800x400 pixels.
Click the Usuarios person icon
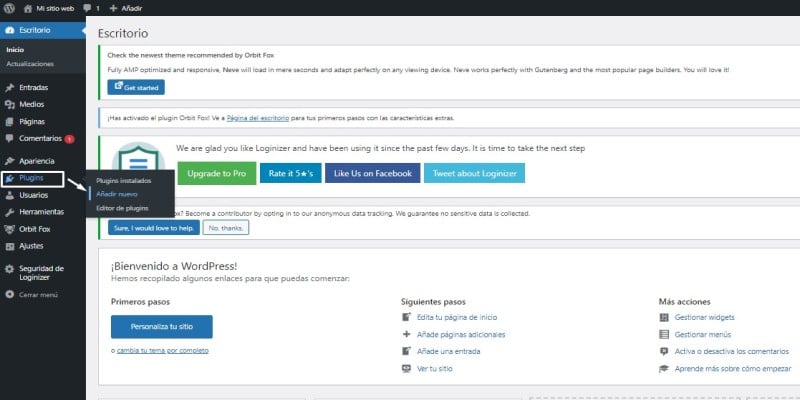[9, 195]
